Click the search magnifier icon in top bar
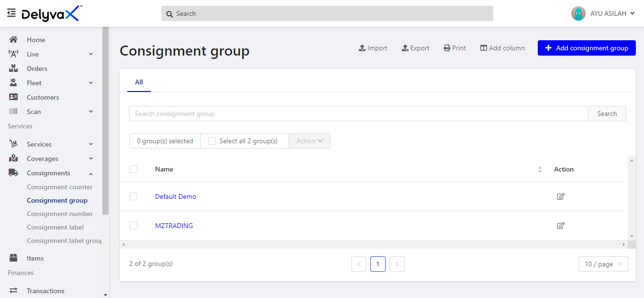This screenshot has height=298, width=644. click(x=169, y=14)
